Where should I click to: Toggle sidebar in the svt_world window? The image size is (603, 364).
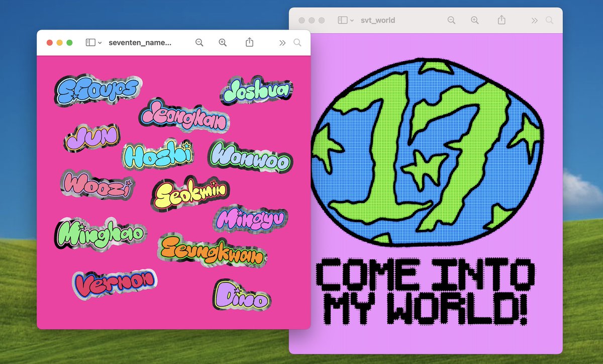342,21
